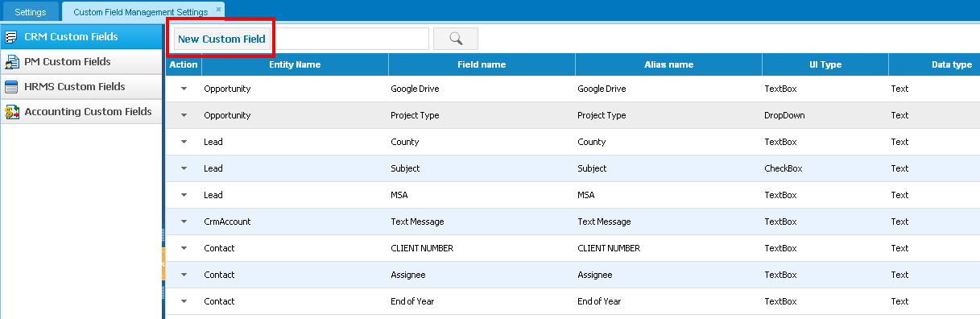Image resolution: width=980 pixels, height=319 pixels.
Task: Click the CheckBox UI type cell
Action: click(825, 168)
